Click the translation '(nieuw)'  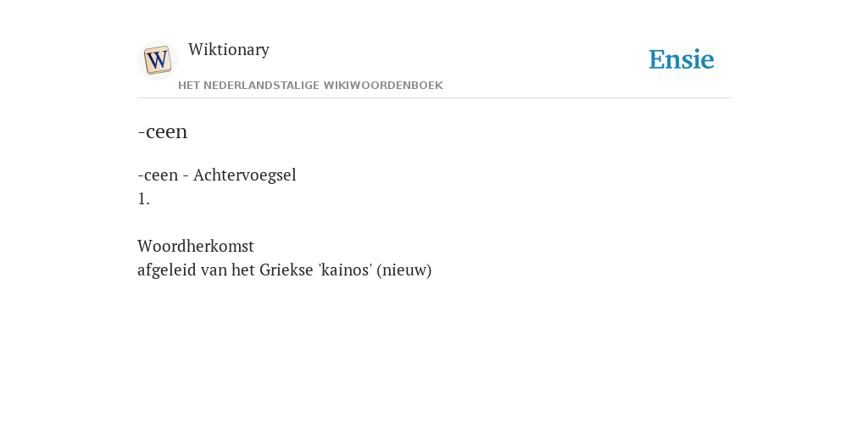[x=404, y=270]
